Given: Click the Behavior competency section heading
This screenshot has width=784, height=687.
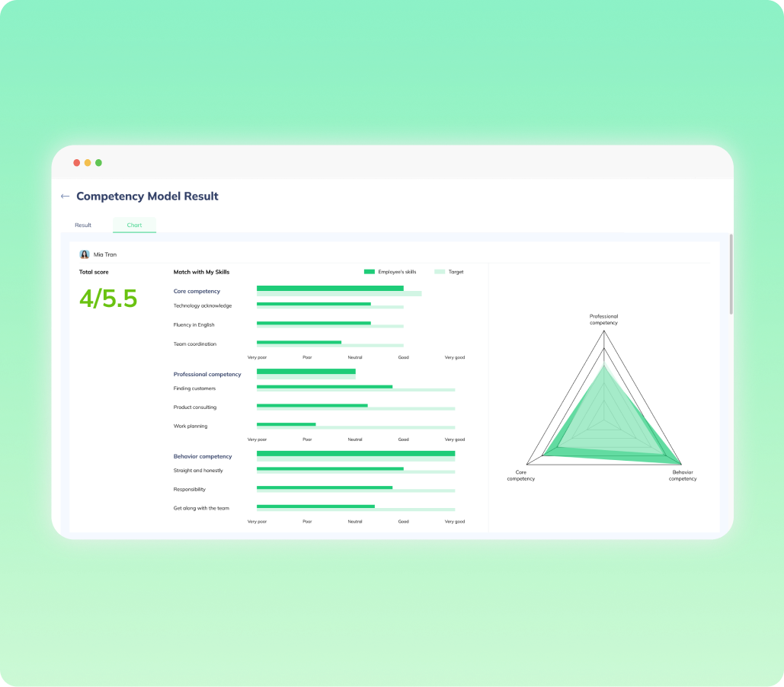Looking at the screenshot, I should 203,456.
